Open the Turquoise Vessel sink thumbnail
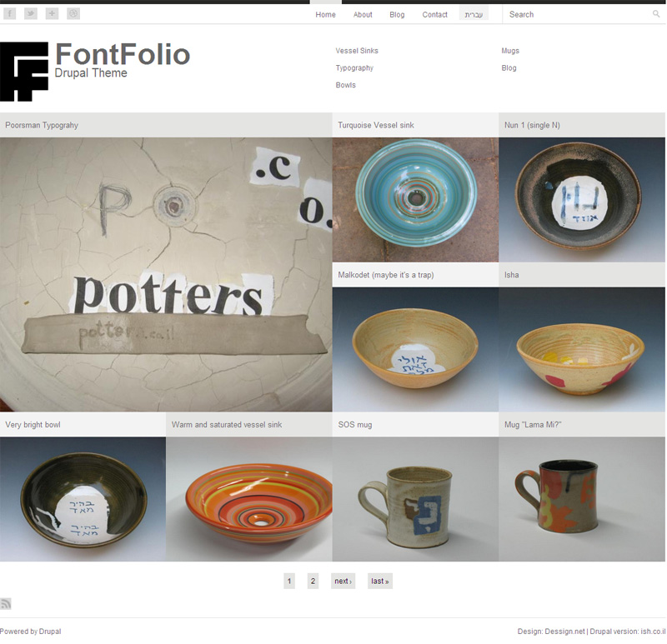667x644 pixels. click(415, 199)
